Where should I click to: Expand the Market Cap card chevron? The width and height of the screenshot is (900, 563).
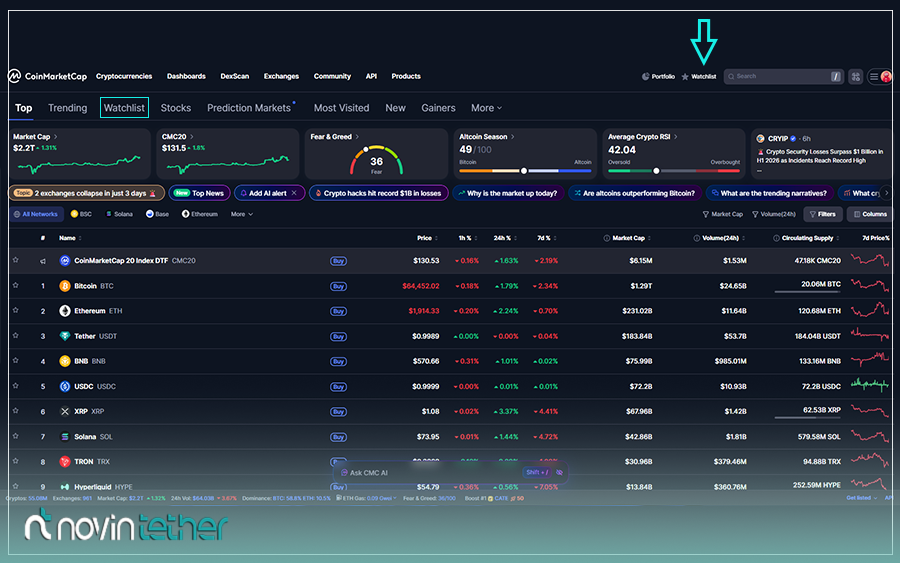[x=55, y=137]
